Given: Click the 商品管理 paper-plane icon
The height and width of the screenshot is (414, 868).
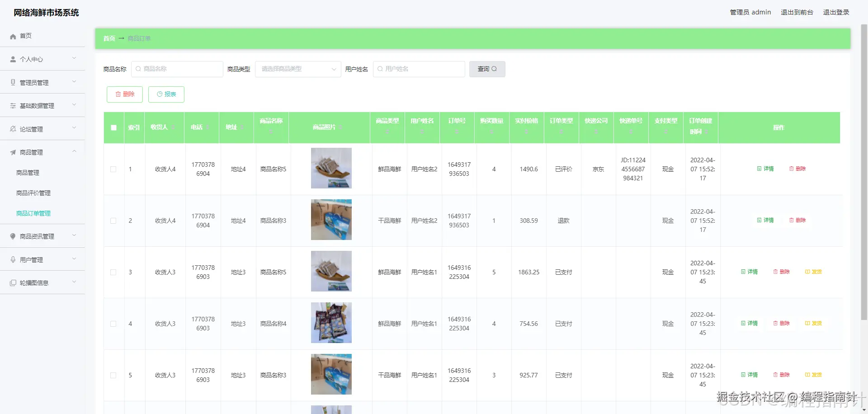Looking at the screenshot, I should 13,152.
